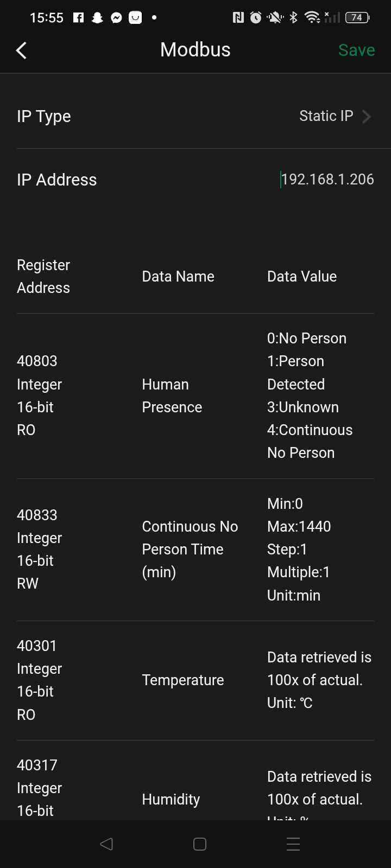
Task: Tap the back arrow icon
Action: pos(21,50)
